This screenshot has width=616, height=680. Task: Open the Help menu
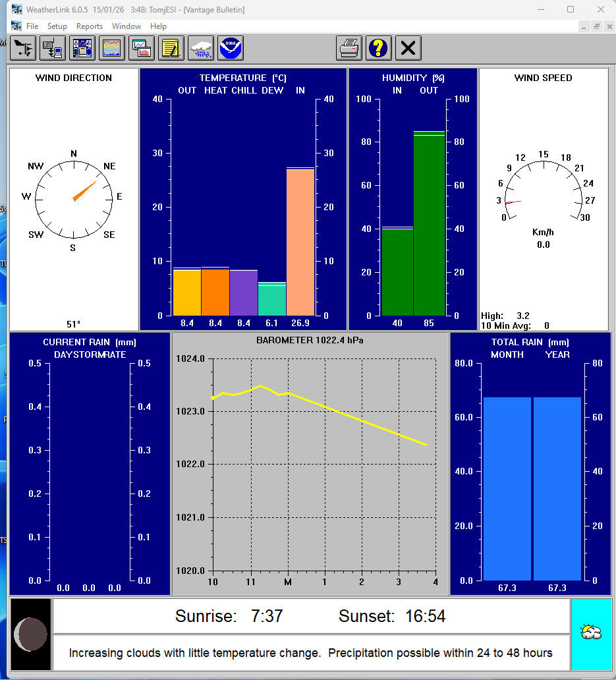coord(159,26)
